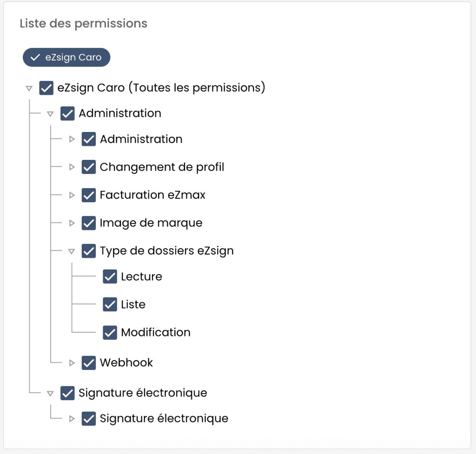This screenshot has width=476, height=454.
Task: Collapse the eZsign Caro root node
Action: pos(29,88)
